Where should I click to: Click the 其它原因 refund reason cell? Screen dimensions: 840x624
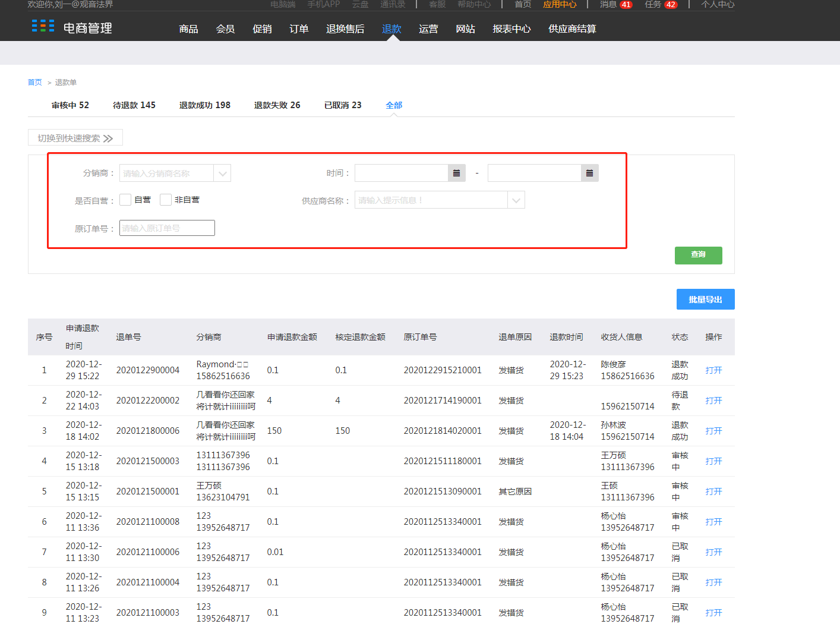(x=515, y=491)
